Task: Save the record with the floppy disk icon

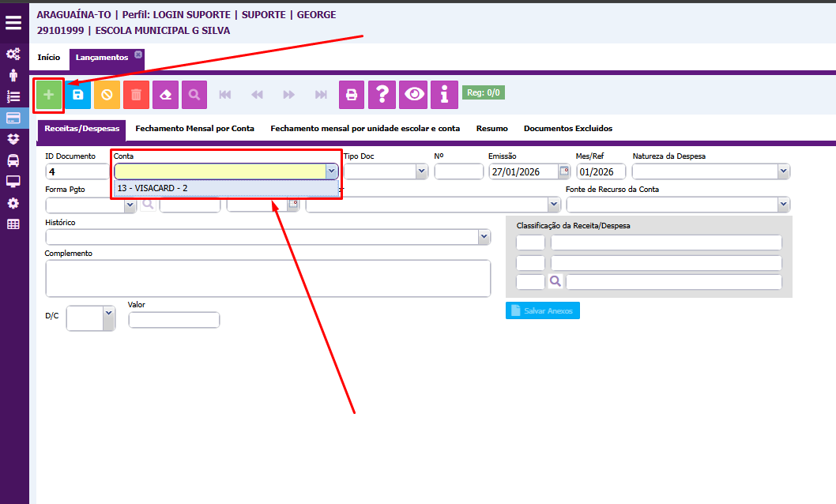Action: [x=77, y=95]
